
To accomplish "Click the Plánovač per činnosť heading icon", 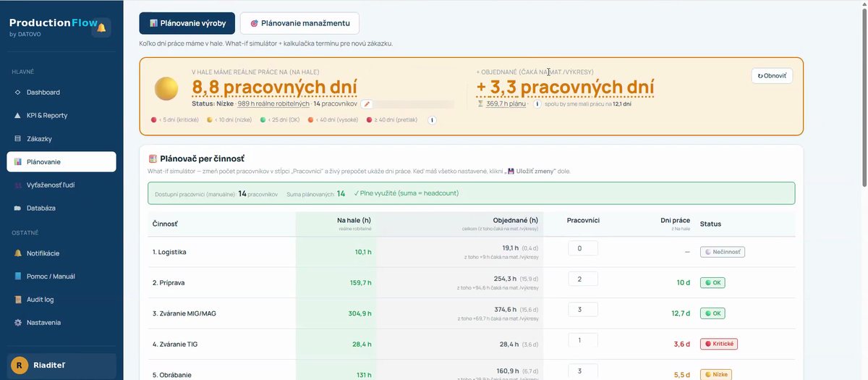I will 153,159.
